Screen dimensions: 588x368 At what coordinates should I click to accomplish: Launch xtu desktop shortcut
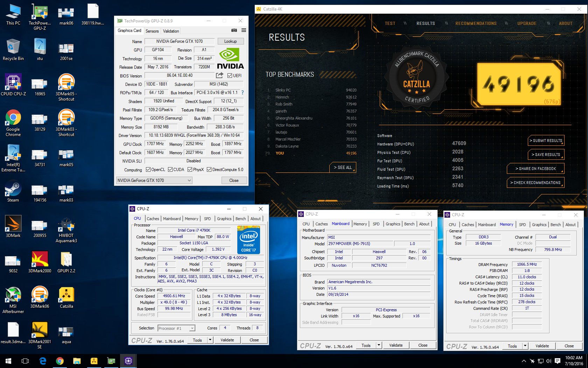40,50
